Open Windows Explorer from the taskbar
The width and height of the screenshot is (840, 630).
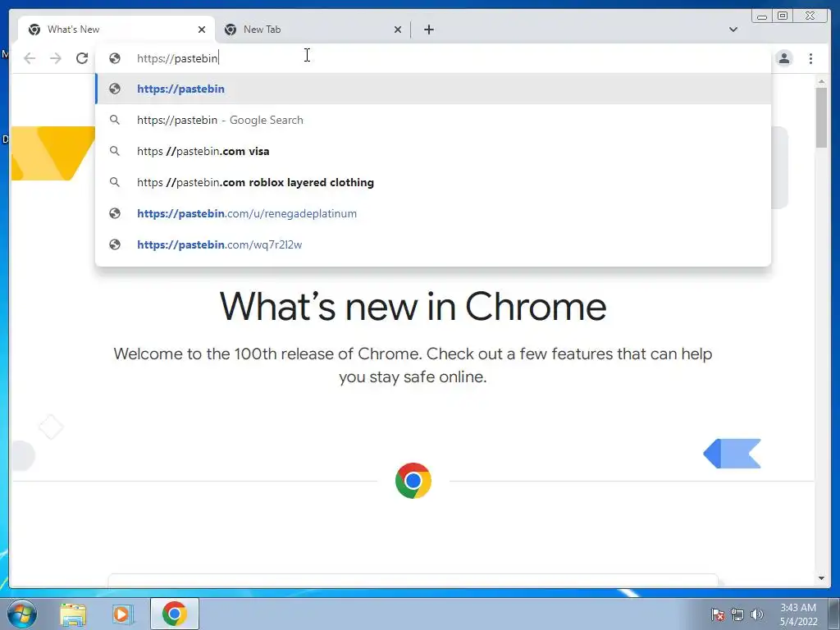[73, 614]
